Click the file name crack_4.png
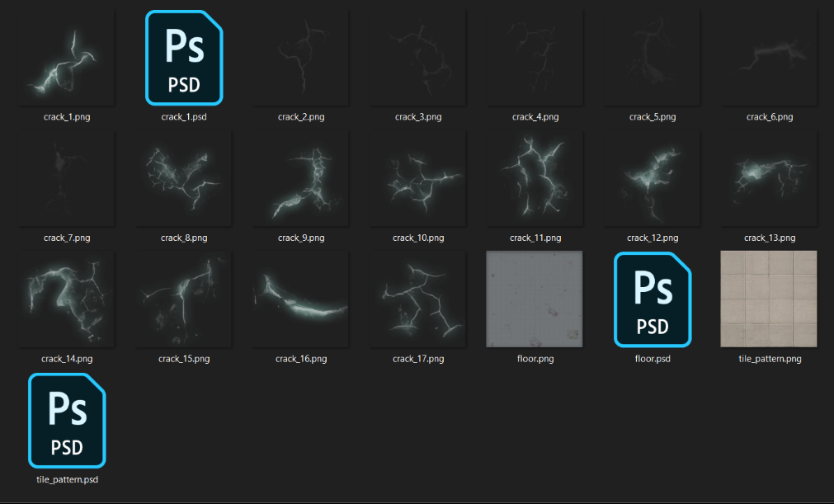Screen dimensions: 834x504 [535, 117]
